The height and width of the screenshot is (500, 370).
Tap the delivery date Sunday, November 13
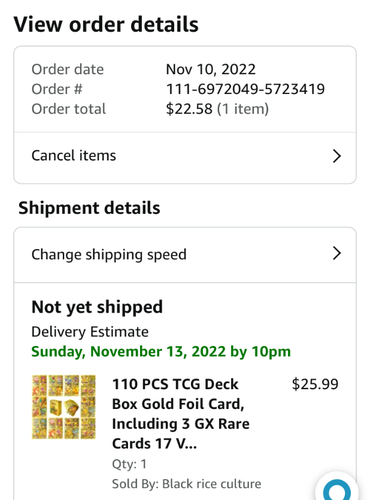(161, 352)
